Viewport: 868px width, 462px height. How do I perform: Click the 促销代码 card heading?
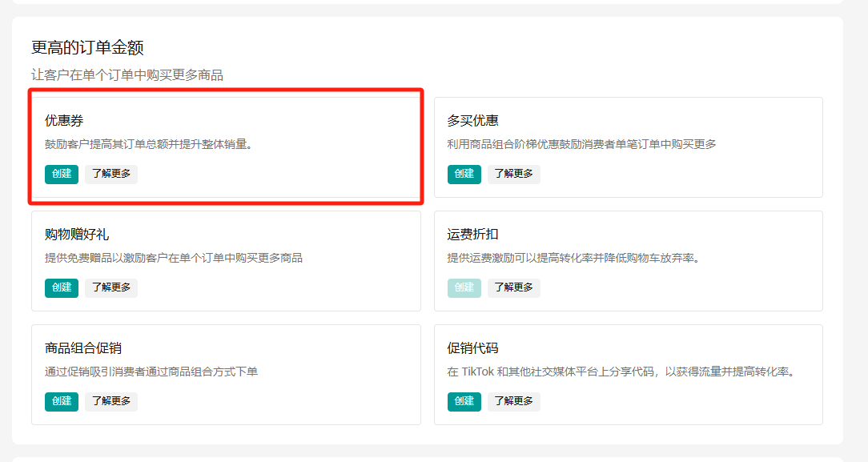472,348
